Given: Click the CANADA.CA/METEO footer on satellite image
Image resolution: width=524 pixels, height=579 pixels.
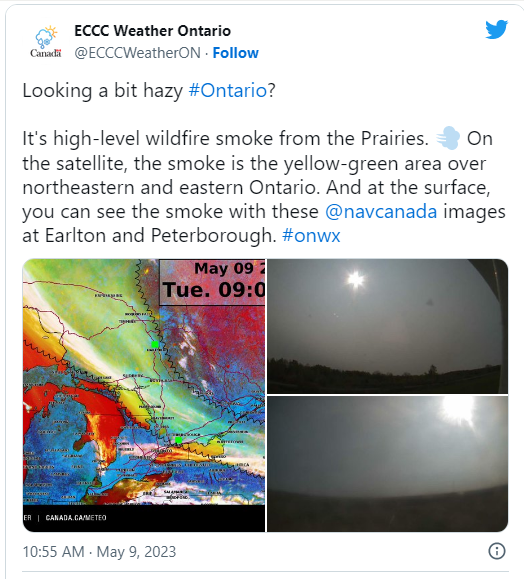Looking at the screenshot, I should (x=76, y=518).
